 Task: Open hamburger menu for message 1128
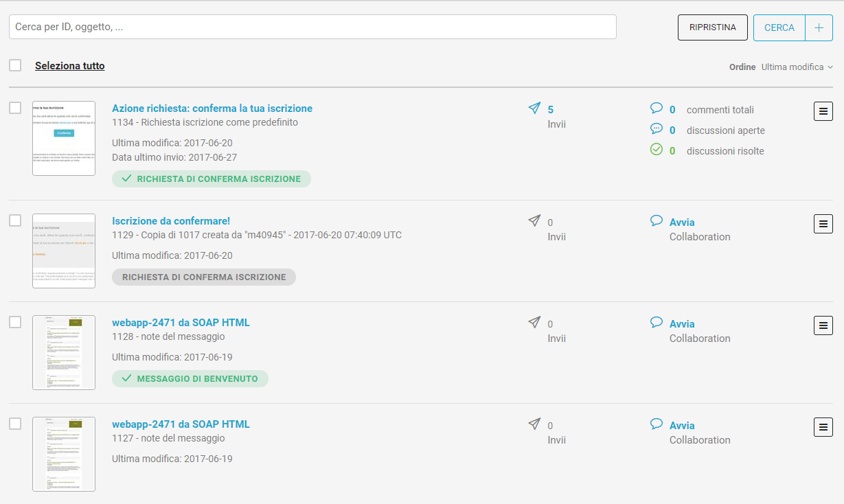(x=823, y=325)
